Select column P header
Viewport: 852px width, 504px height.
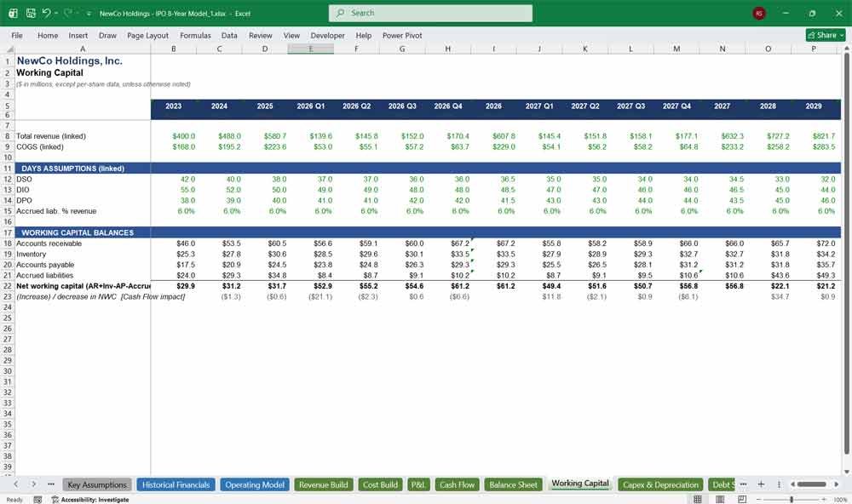814,49
